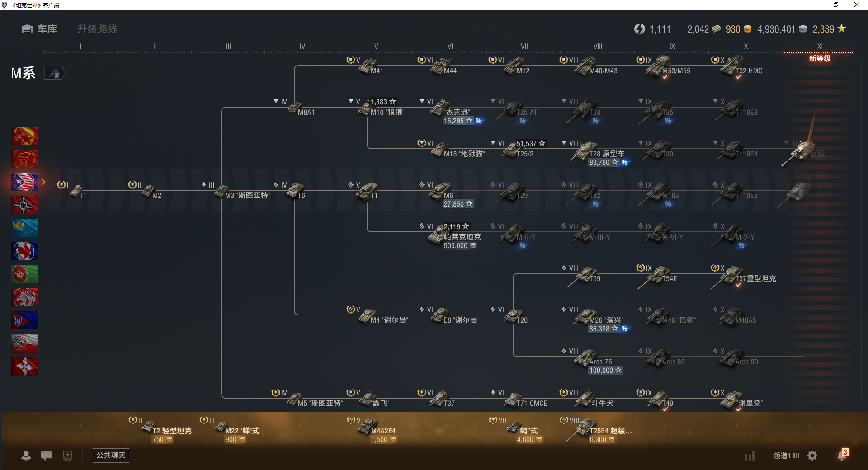Select the German nation flag

point(24,205)
